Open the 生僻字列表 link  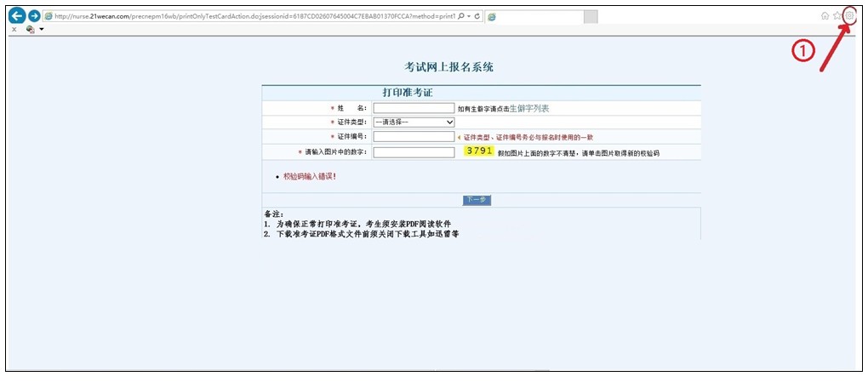click(x=528, y=108)
